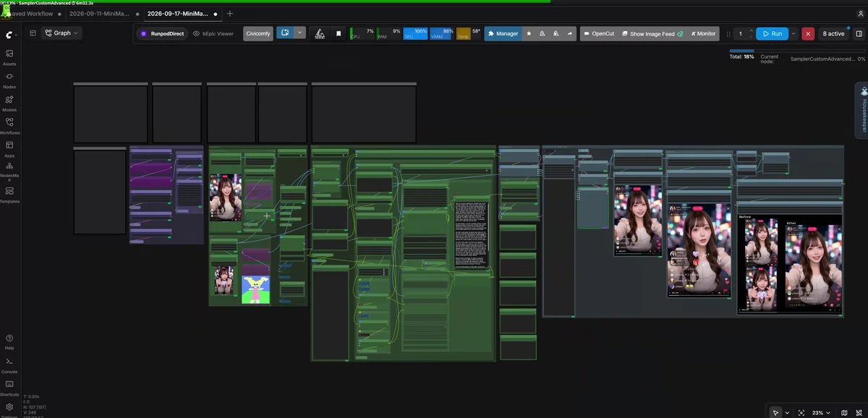Open the NodesMap sidebar panel
Image resolution: width=868 pixels, height=418 pixels.
point(9,172)
